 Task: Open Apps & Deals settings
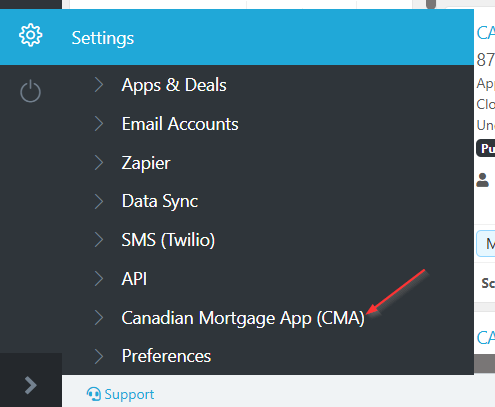tap(174, 85)
